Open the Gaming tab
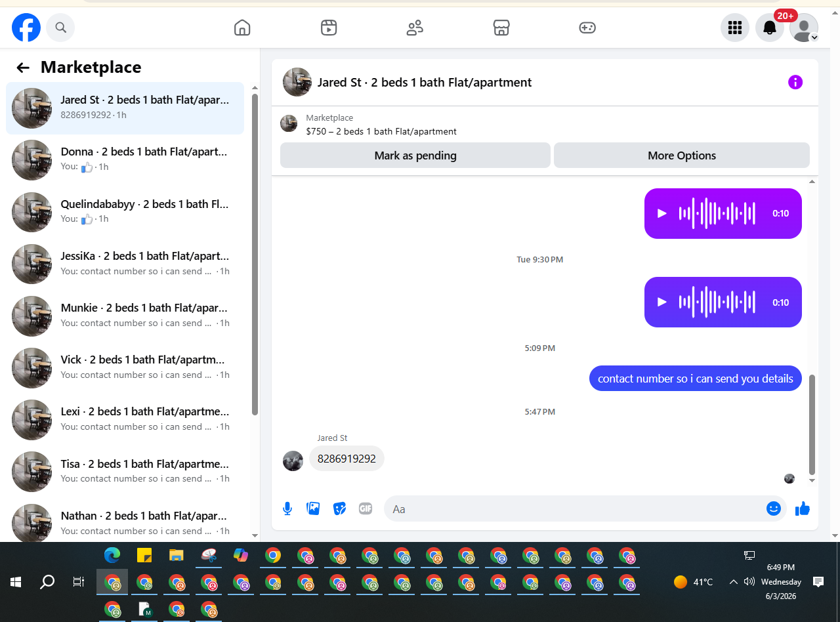This screenshot has width=840, height=622. [587, 28]
